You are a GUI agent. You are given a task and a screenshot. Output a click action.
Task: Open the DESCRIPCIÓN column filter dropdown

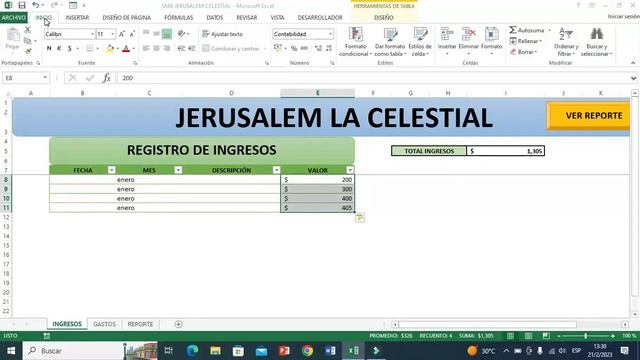(x=276, y=170)
